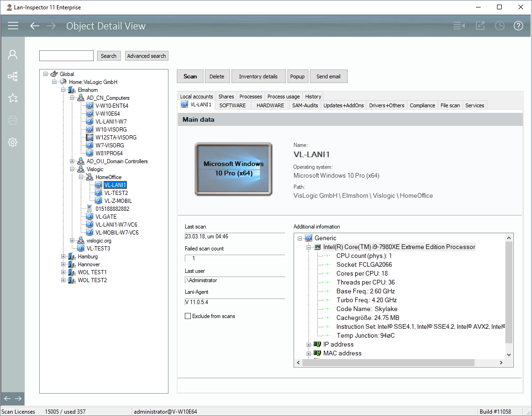This screenshot has width=532, height=416.
Task: Expand the Hamburg tree node
Action: pos(63,257)
